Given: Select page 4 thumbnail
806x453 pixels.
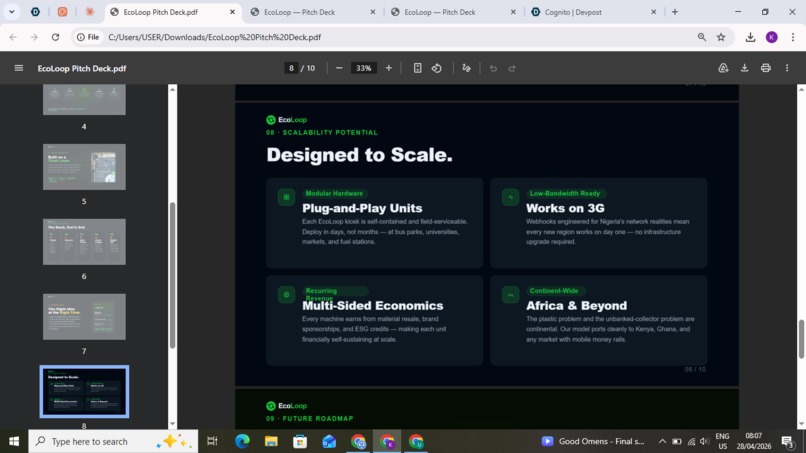Looking at the screenshot, I should [x=84, y=100].
